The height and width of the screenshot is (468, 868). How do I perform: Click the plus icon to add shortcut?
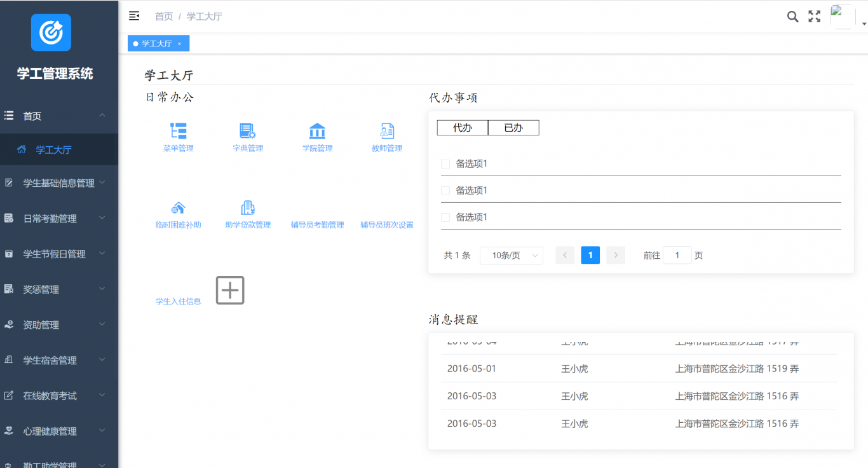tap(230, 291)
